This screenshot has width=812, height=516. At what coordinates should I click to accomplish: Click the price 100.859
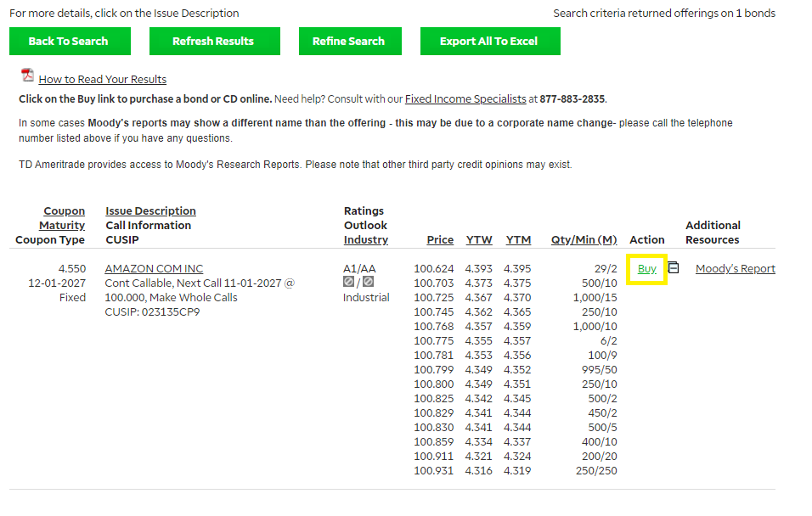(x=433, y=443)
